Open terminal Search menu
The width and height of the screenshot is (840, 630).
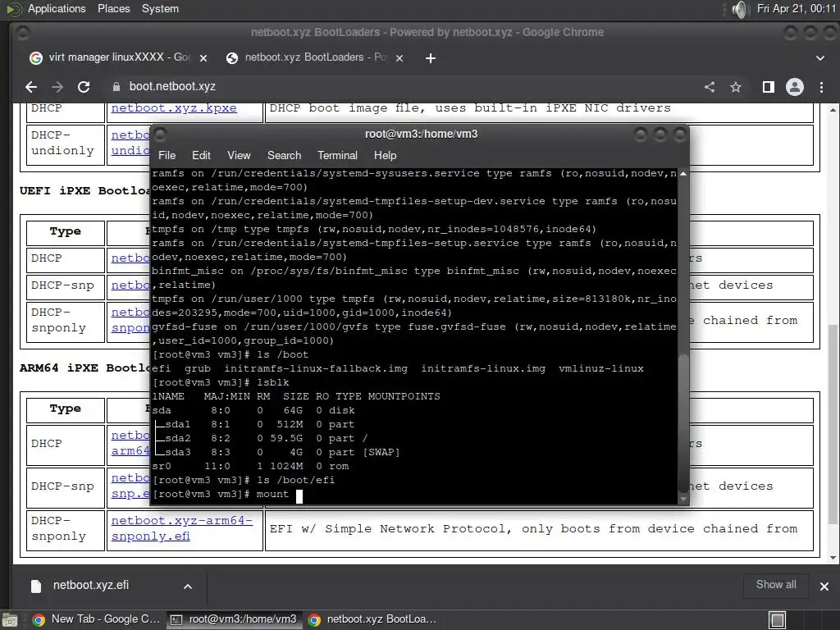click(284, 155)
